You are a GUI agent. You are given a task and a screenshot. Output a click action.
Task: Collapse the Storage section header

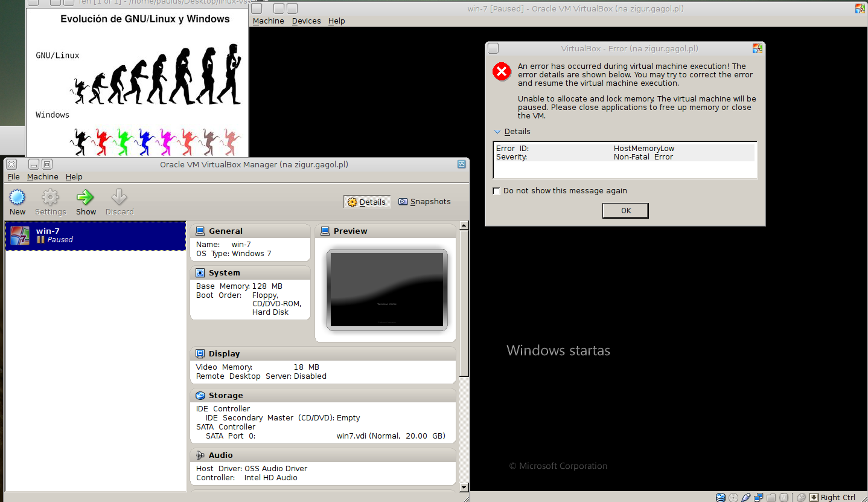click(200, 396)
